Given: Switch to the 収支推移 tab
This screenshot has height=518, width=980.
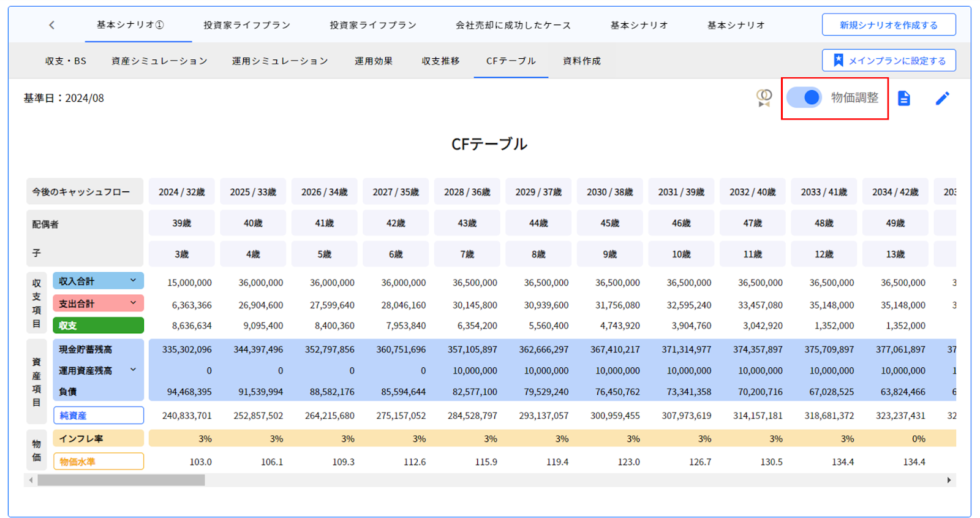Looking at the screenshot, I should click(x=440, y=61).
